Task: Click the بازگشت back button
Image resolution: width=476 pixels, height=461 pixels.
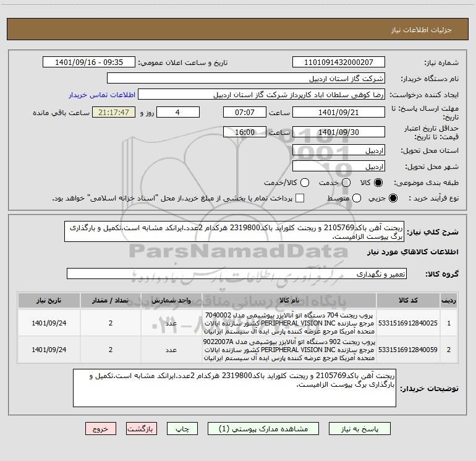Action: [x=142, y=428]
